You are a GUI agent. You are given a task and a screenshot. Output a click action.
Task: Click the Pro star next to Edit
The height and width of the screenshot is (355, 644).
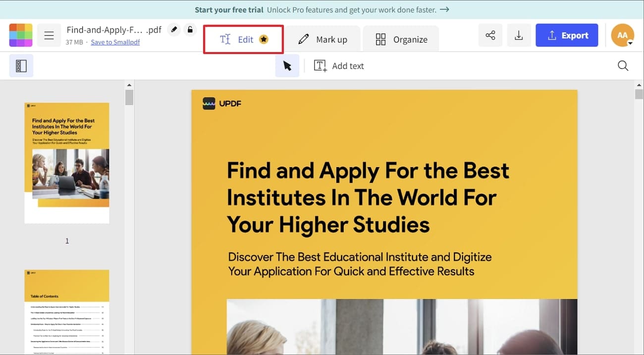coord(265,39)
